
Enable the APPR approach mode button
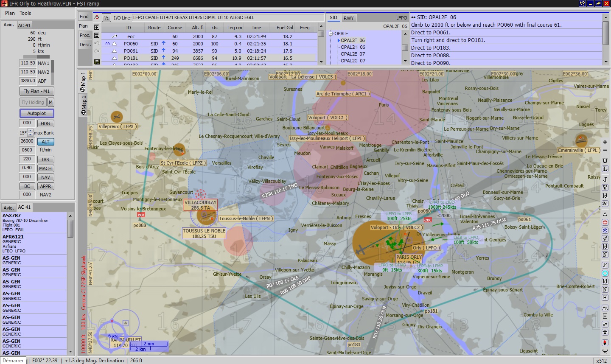[45, 186]
